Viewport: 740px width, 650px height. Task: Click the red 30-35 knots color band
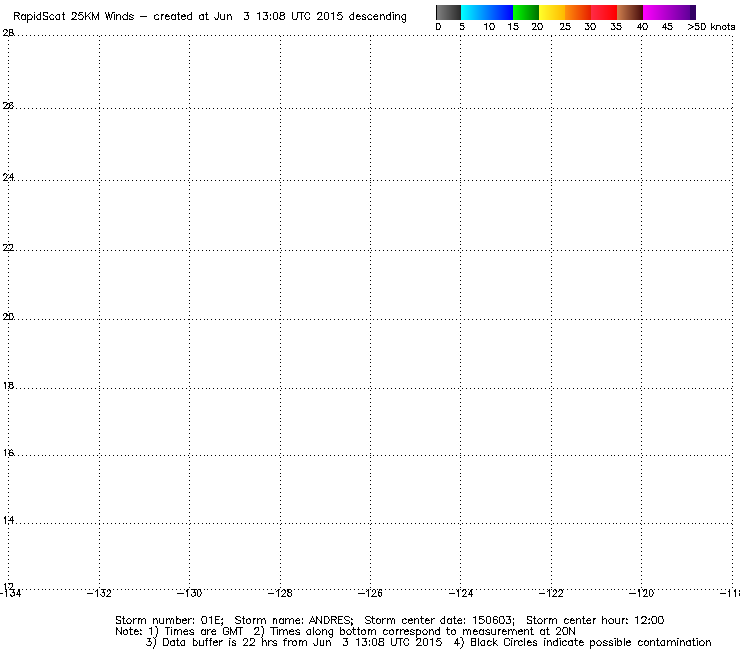604,12
